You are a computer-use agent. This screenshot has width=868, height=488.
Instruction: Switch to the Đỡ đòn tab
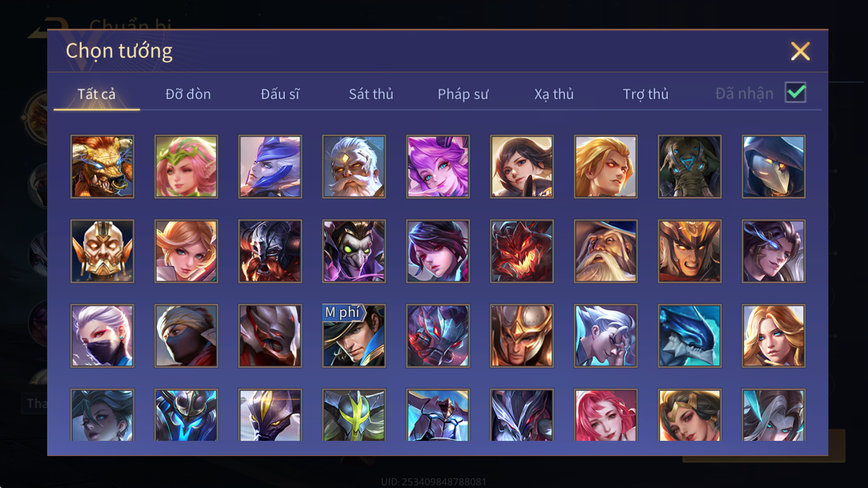click(x=188, y=94)
